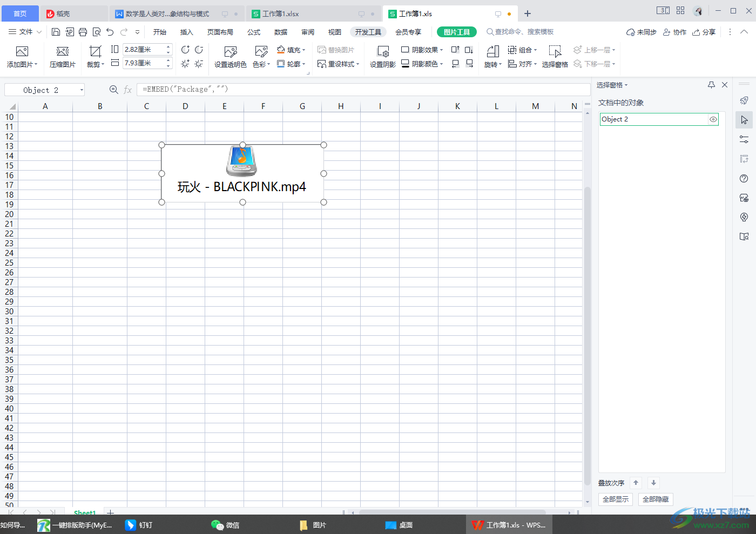Open the Data (数据) ribbon tab
This screenshot has width=756, height=534.
pos(281,32)
